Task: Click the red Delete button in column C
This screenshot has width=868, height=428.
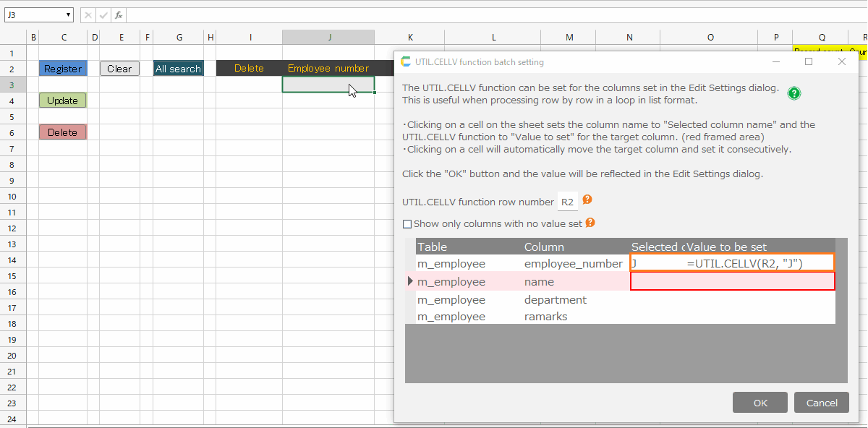Action: 63,132
